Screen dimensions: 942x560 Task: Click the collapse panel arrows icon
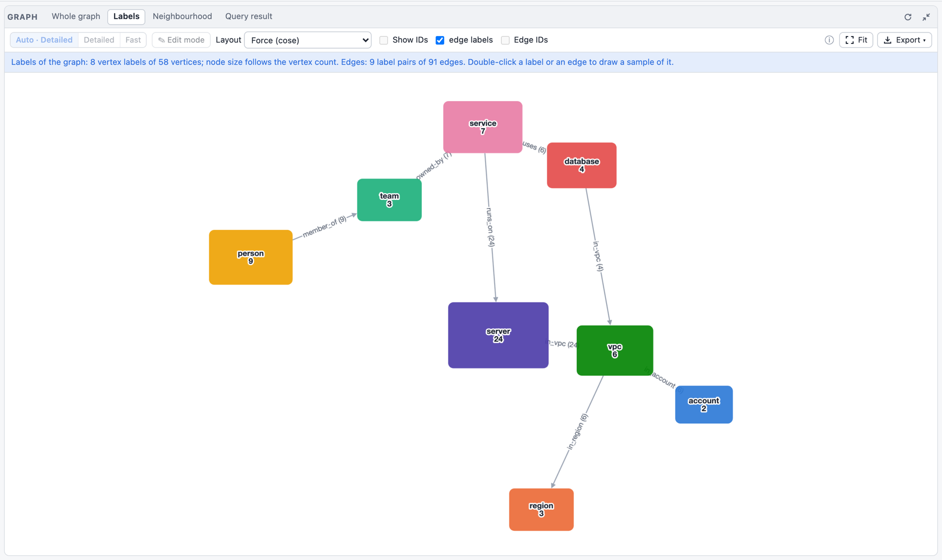click(x=926, y=17)
